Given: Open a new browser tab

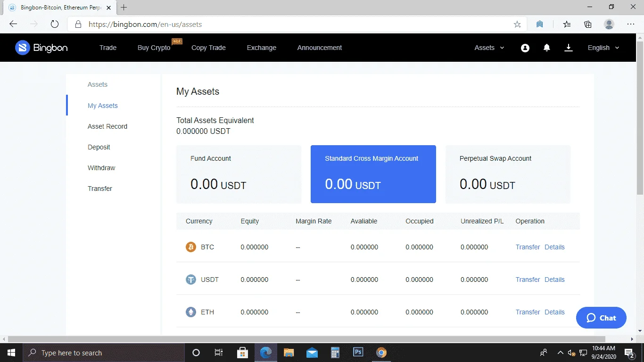Looking at the screenshot, I should coord(124,8).
